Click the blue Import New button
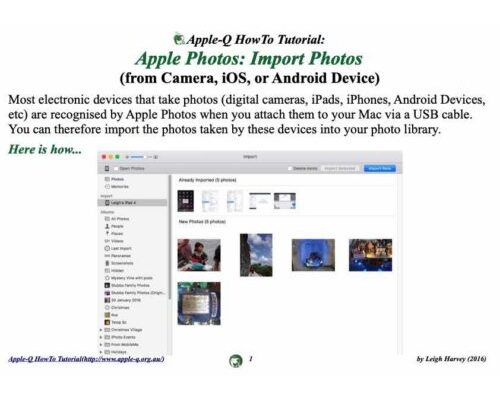 380,168
